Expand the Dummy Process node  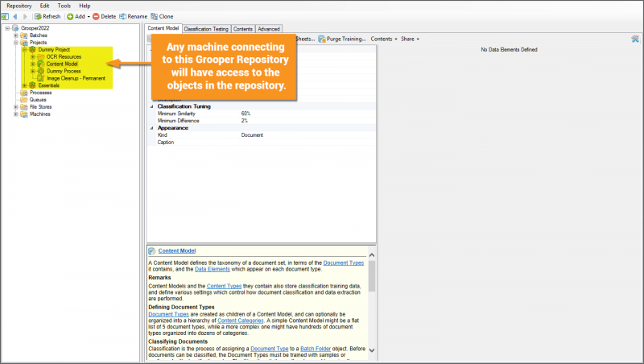(x=33, y=71)
